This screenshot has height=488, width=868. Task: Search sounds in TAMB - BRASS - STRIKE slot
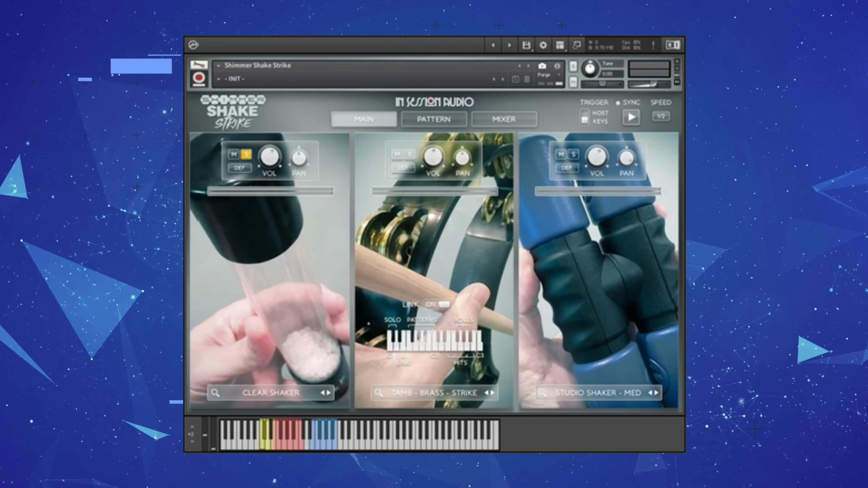click(x=378, y=393)
